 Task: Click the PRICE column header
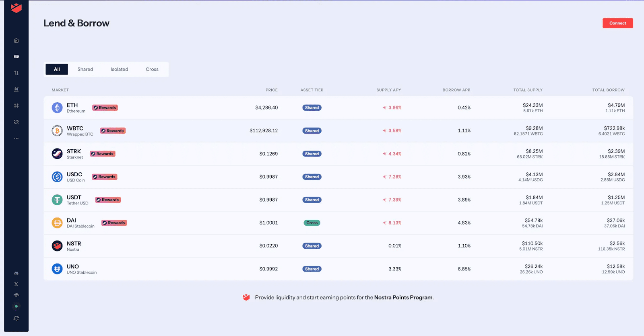(x=272, y=90)
